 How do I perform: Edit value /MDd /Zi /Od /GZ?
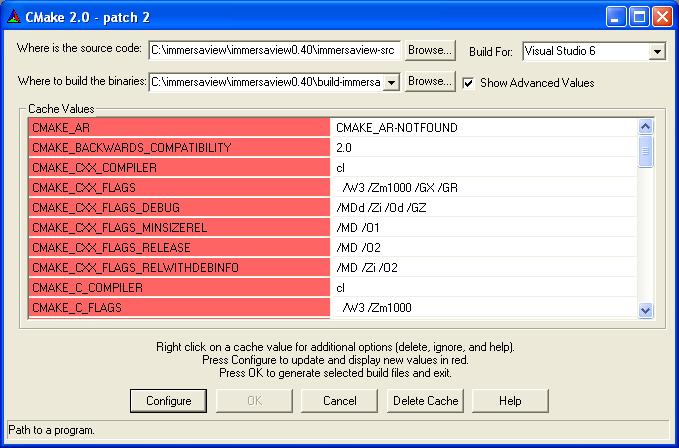[x=484, y=207]
